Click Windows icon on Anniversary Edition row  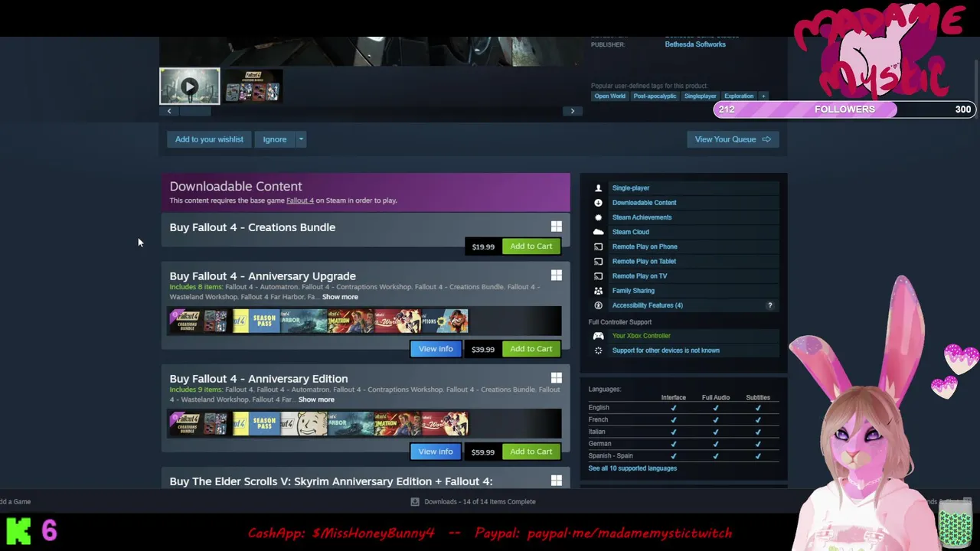click(x=557, y=378)
